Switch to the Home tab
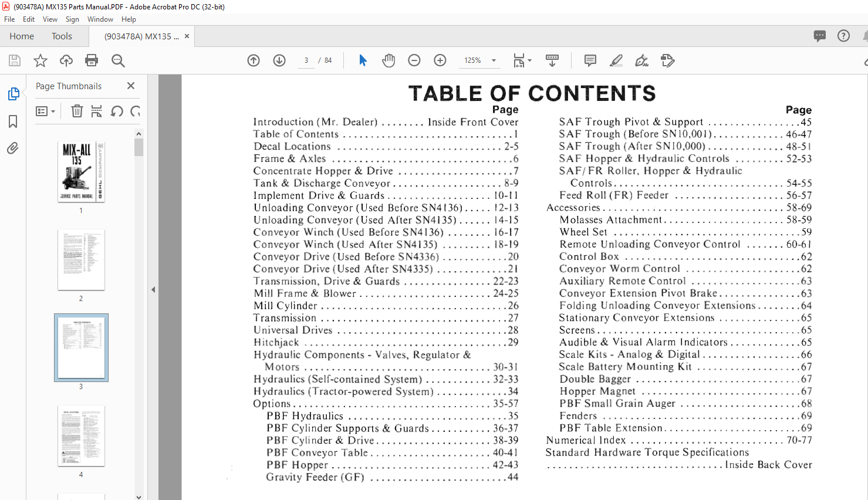 (22, 36)
